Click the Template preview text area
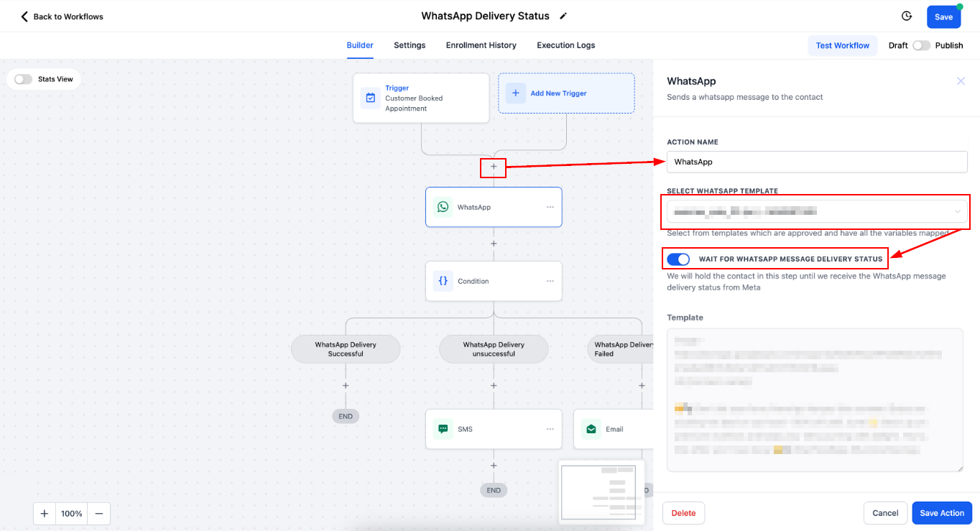Image resolution: width=980 pixels, height=531 pixels. pyautogui.click(x=815, y=400)
